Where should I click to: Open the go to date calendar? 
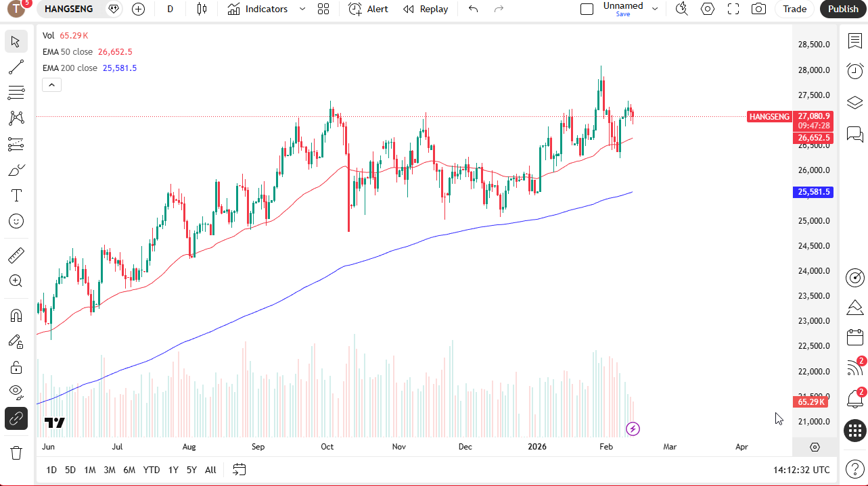[239, 470]
